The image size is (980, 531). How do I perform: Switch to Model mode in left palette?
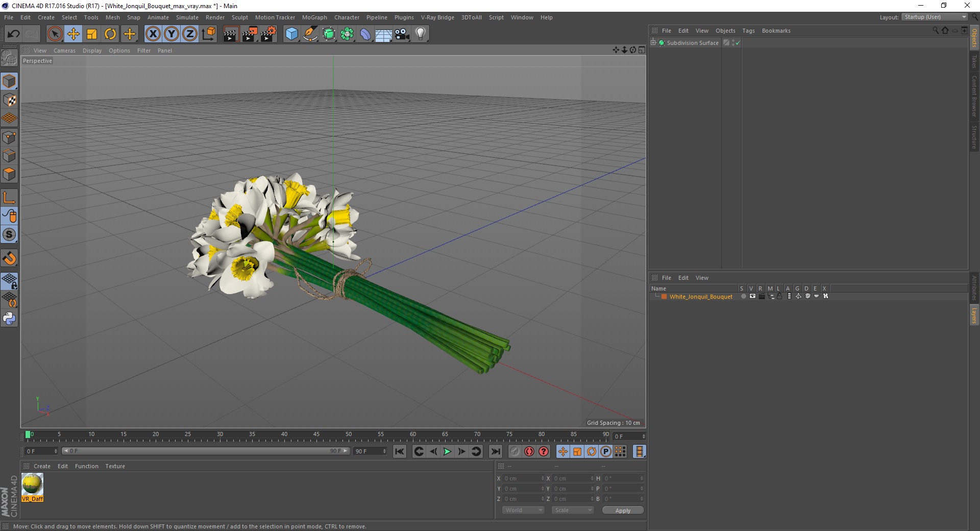[x=9, y=81]
